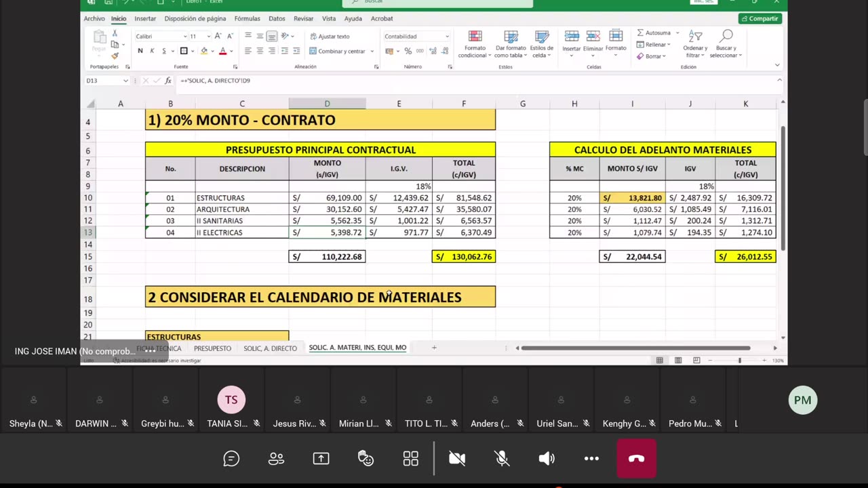Toggle the speaker audio button

[547, 459]
